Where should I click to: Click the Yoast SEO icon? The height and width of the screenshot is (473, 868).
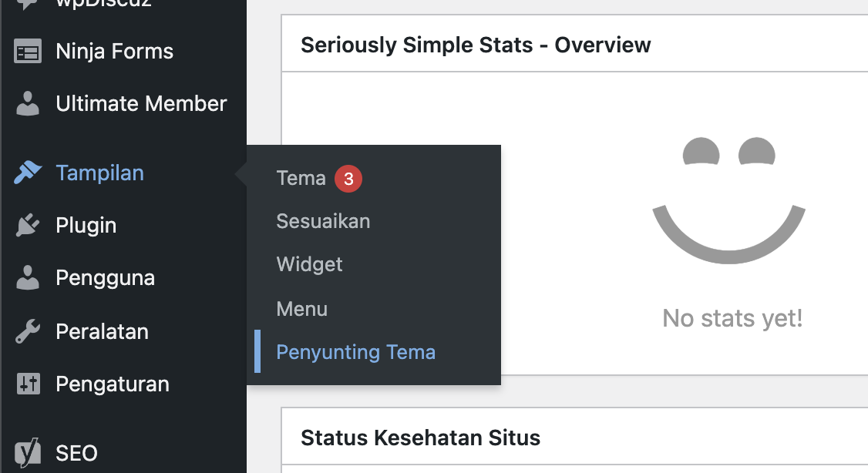[29, 453]
